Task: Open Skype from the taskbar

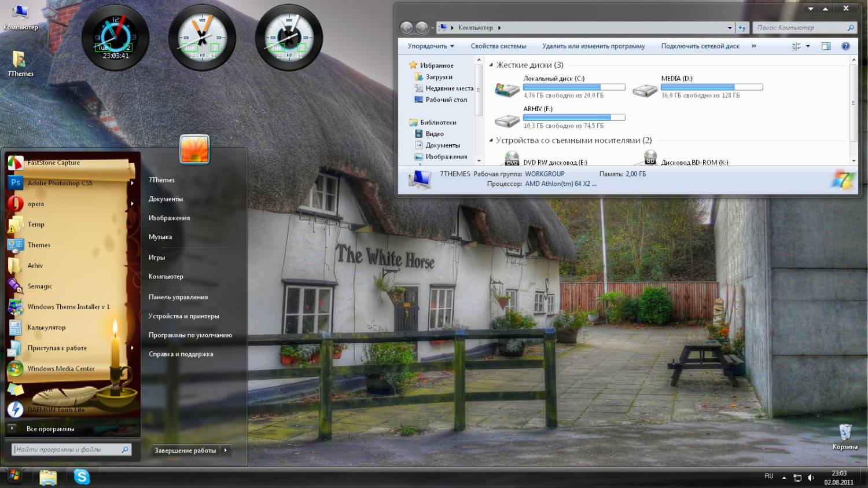Action: [x=82, y=476]
